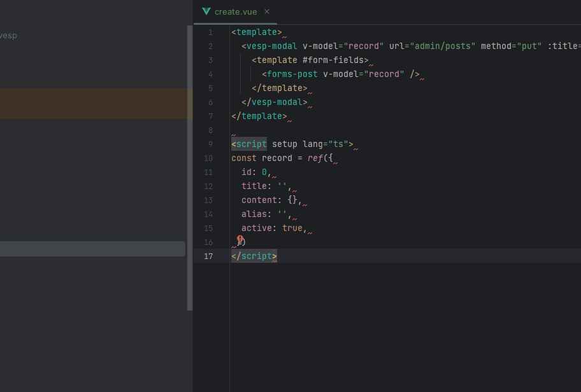The height and width of the screenshot is (392, 581).
Task: Click line number 1 in the gutter
Action: [210, 32]
